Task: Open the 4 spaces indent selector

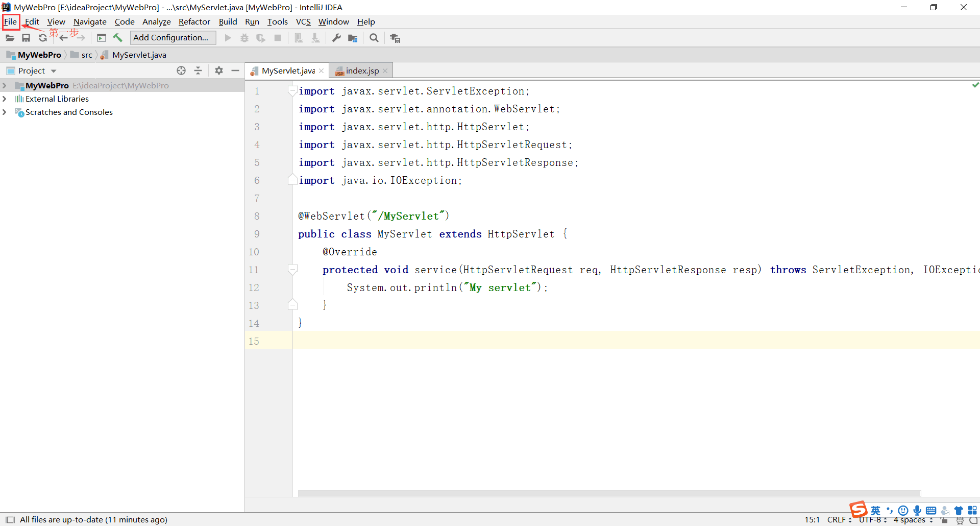Action: (x=913, y=520)
